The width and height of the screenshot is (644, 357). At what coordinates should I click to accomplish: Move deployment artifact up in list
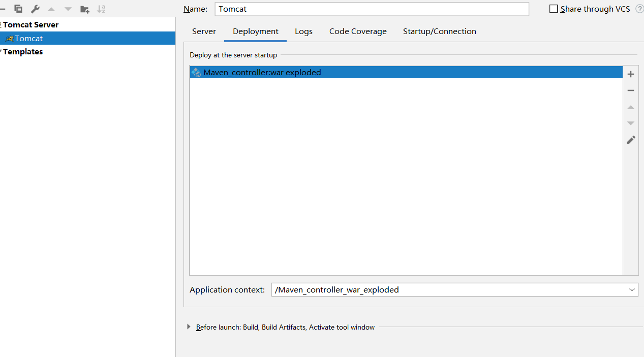(x=631, y=107)
